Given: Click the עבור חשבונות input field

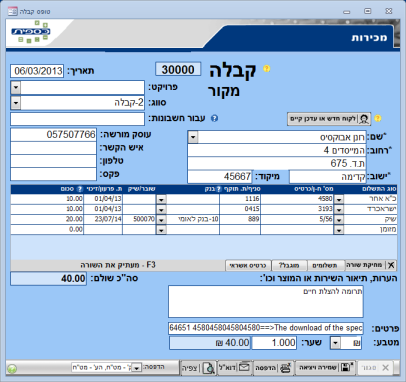Looking at the screenshot, I should point(77,119).
